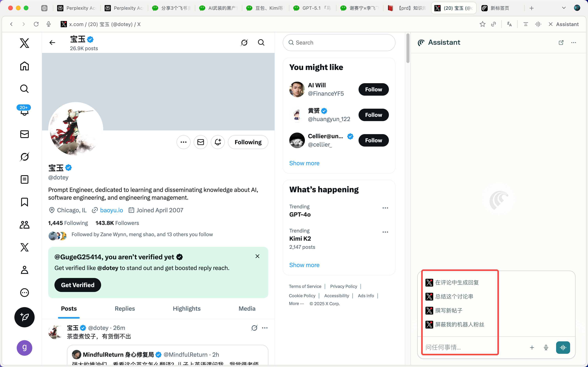This screenshot has height=367, width=588.
Task: Bookmark this page with the star icon
Action: click(482, 24)
